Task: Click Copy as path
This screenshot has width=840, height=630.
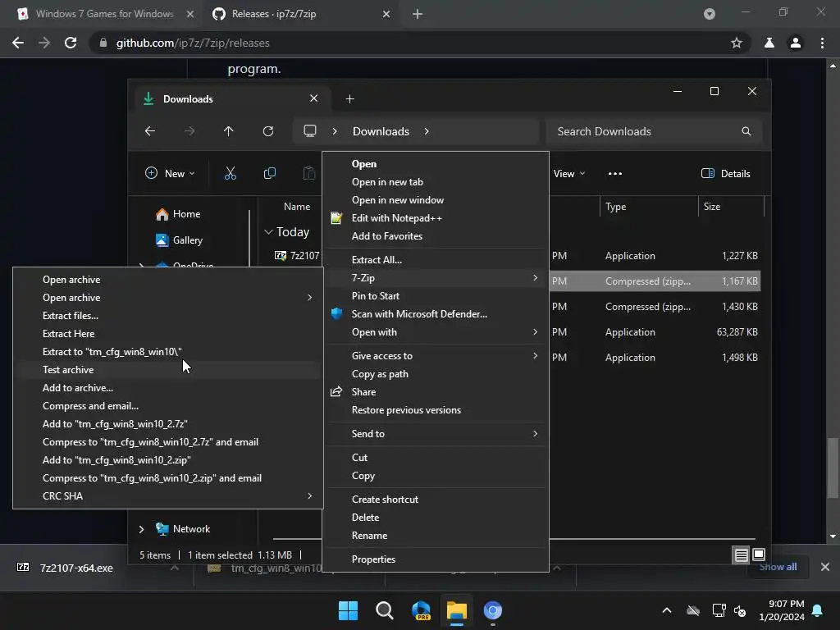Action: (x=380, y=374)
